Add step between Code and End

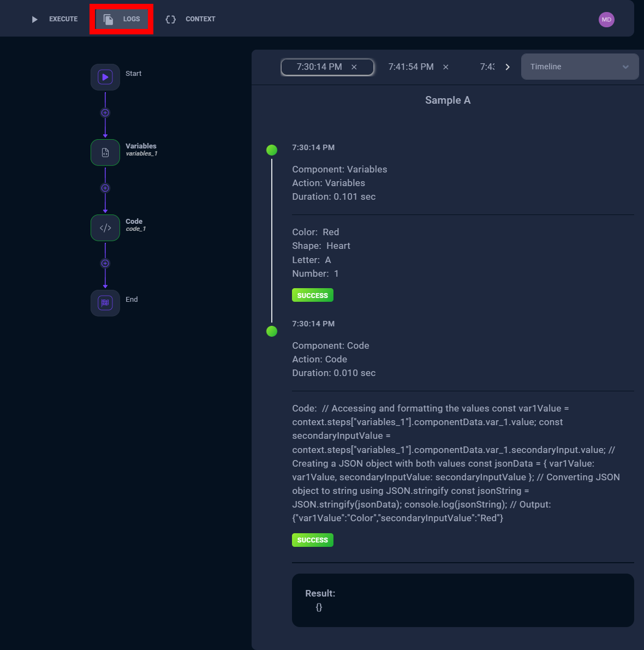coord(105,264)
